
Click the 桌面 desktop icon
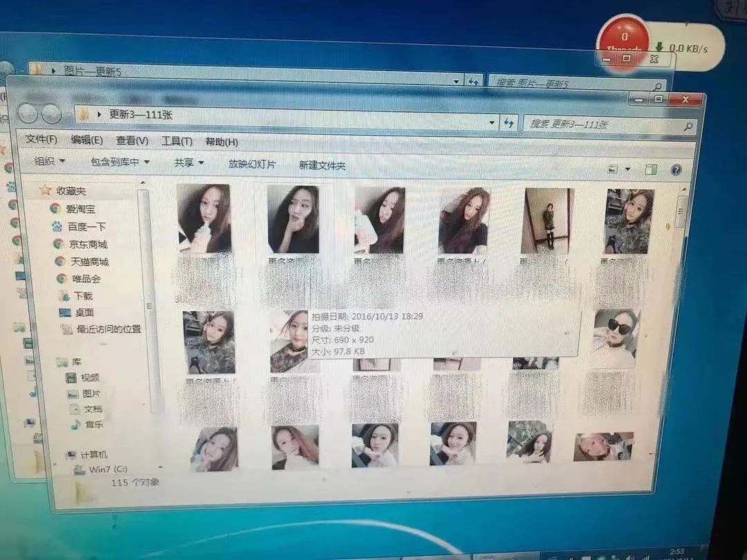65,312
